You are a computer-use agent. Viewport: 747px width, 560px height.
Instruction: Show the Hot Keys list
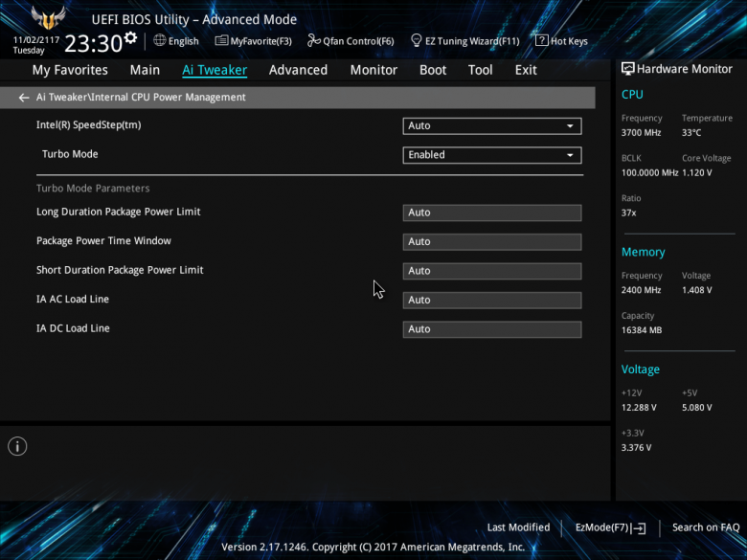pos(561,41)
